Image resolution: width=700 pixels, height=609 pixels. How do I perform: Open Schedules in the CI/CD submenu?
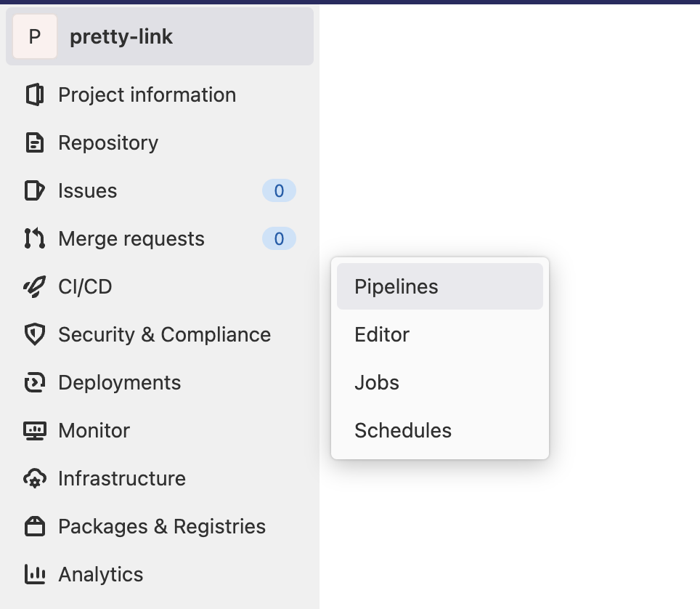[403, 431]
